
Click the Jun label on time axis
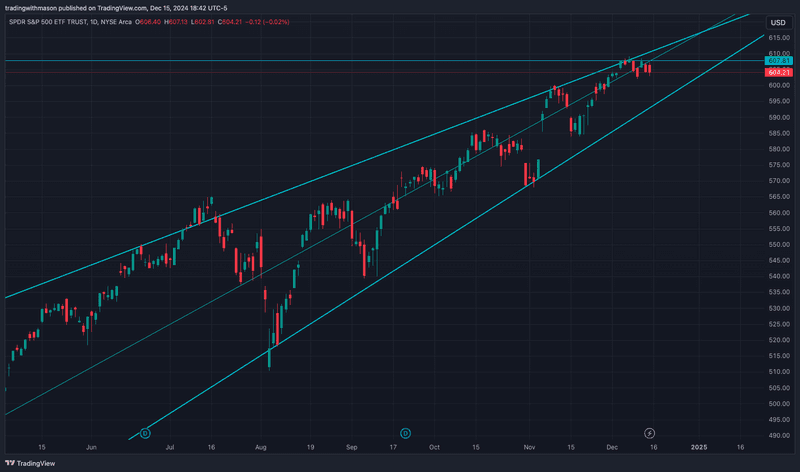(x=91, y=448)
